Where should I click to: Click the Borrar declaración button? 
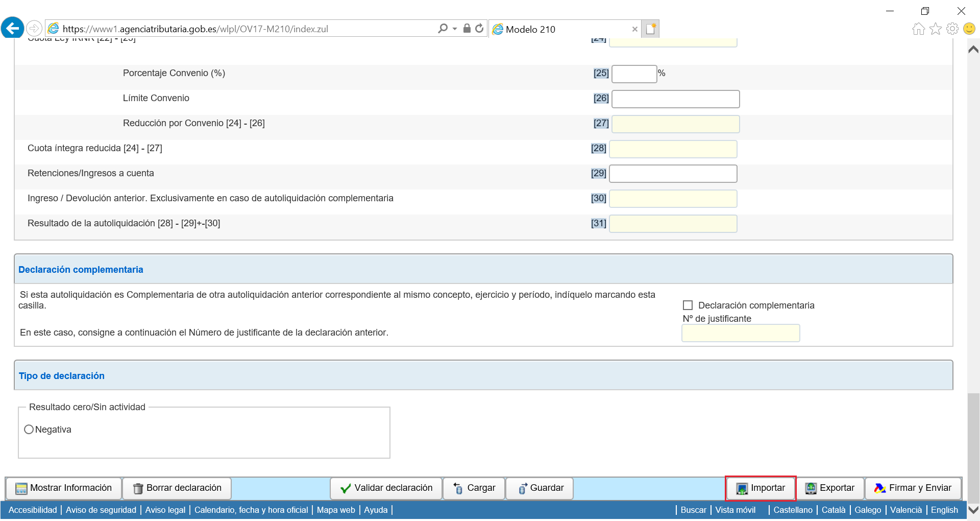click(177, 488)
